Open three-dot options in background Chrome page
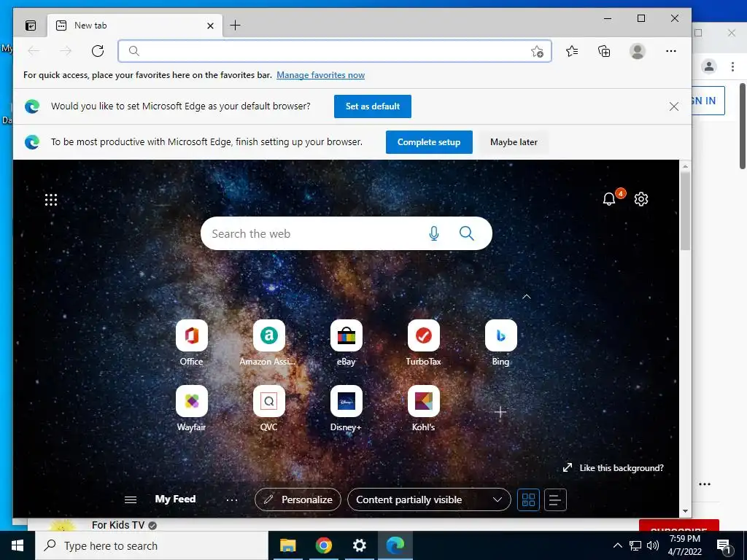This screenshot has width=747, height=560. coord(705,484)
